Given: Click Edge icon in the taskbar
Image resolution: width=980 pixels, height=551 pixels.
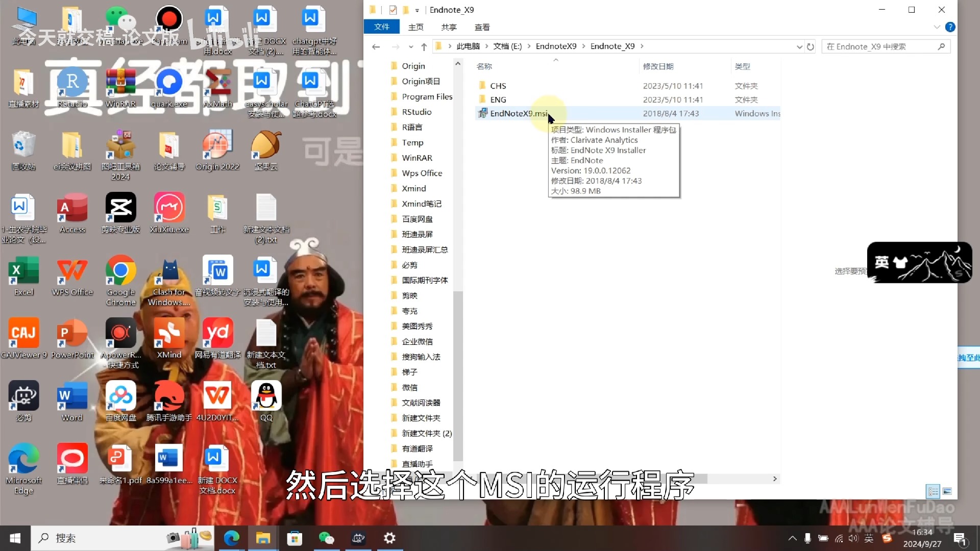Looking at the screenshot, I should [232, 538].
